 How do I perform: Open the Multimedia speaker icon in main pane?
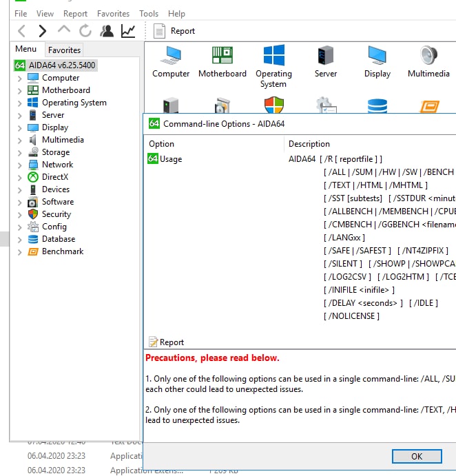point(428,61)
